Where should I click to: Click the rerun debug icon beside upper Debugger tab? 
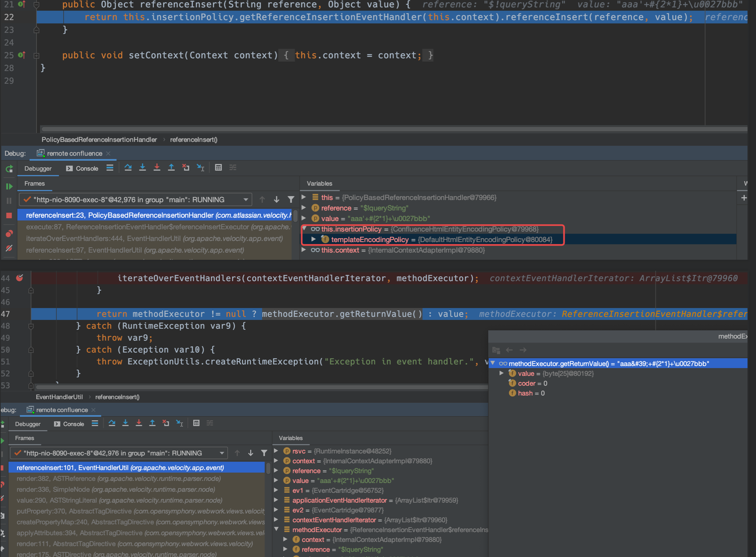point(9,169)
